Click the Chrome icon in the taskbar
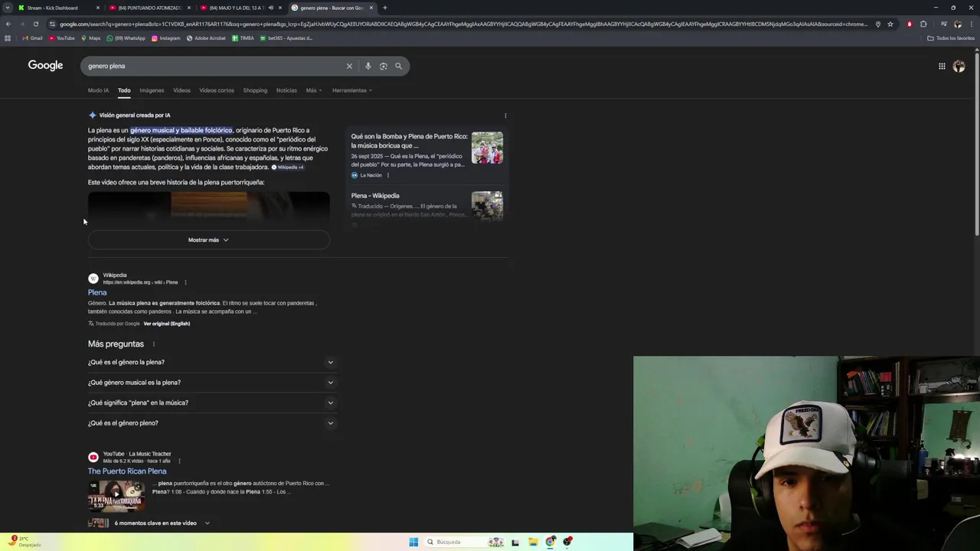Screen dimensions: 980x551 550,542
